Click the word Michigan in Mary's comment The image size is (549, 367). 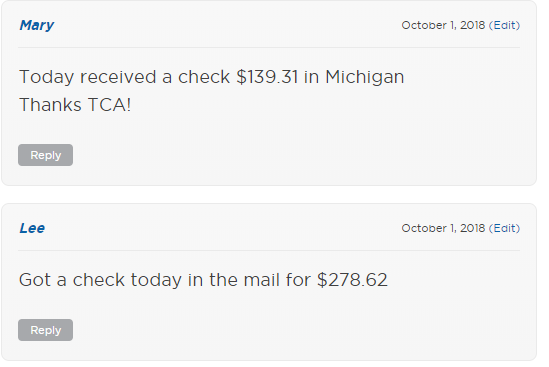[364, 77]
